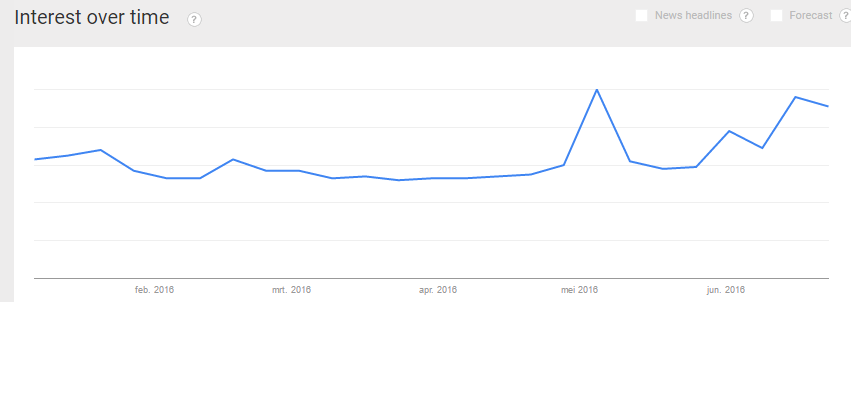Tick the Forecast checkbox
The width and height of the screenshot is (851, 400).
pos(777,15)
